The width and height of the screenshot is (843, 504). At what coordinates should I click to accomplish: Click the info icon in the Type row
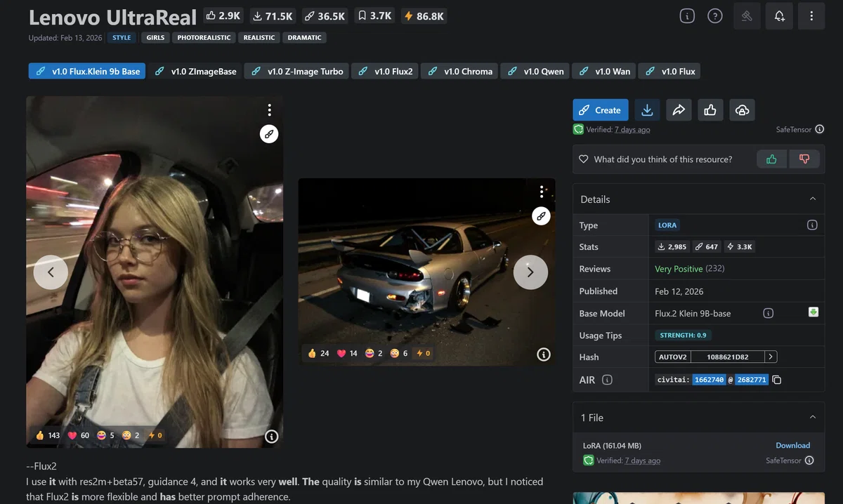pos(812,225)
